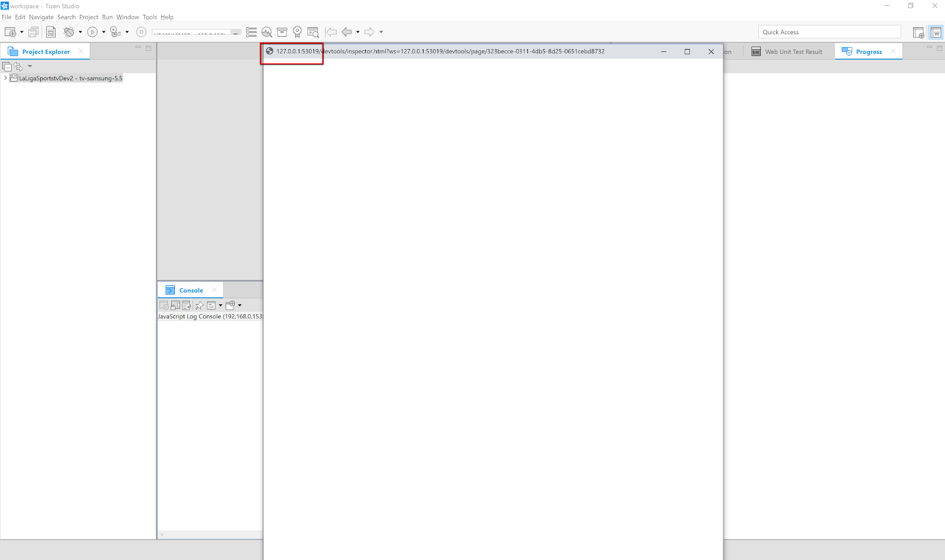This screenshot has width=945, height=560.
Task: Expand the LaLigaSportstvDev2 project tree
Action: click(x=5, y=77)
